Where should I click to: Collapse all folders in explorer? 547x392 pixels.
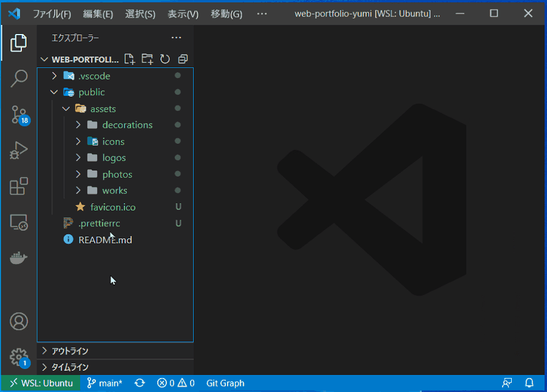point(183,59)
